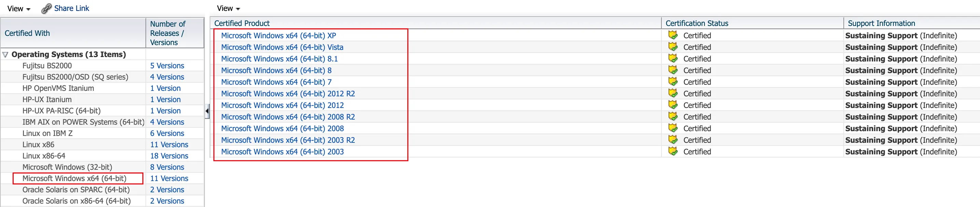Sort by Certification Status column header

(697, 23)
